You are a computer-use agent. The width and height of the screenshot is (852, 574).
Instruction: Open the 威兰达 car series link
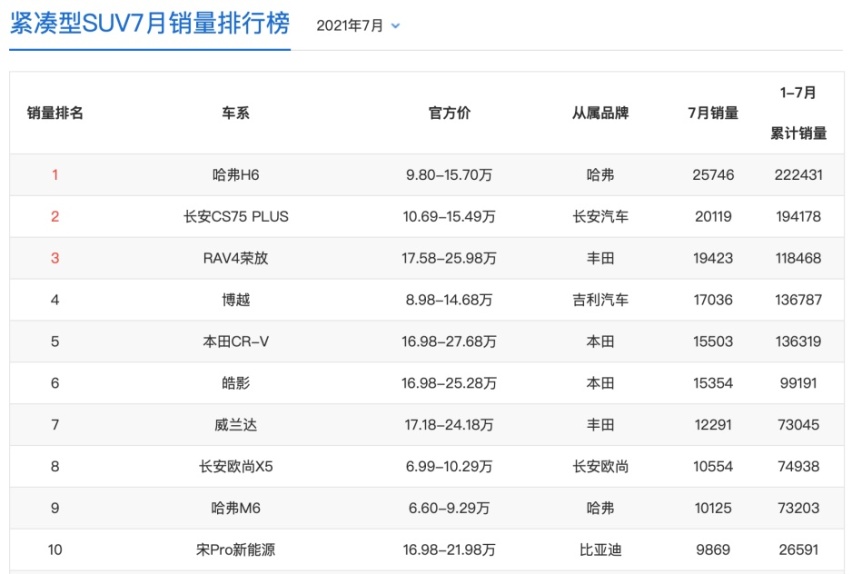pyautogui.click(x=235, y=425)
